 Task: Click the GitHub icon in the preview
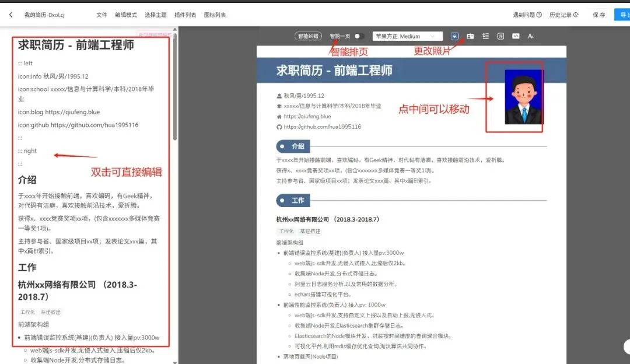(279, 127)
